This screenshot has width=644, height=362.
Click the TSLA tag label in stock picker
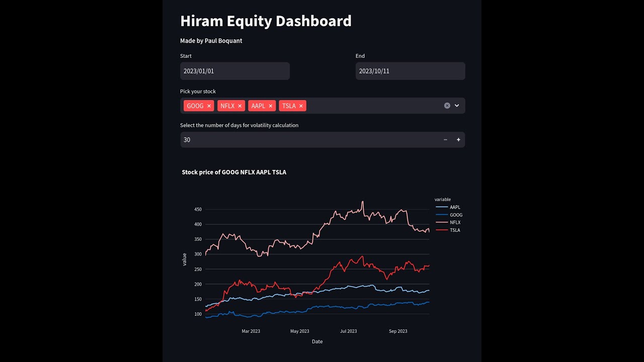289,106
